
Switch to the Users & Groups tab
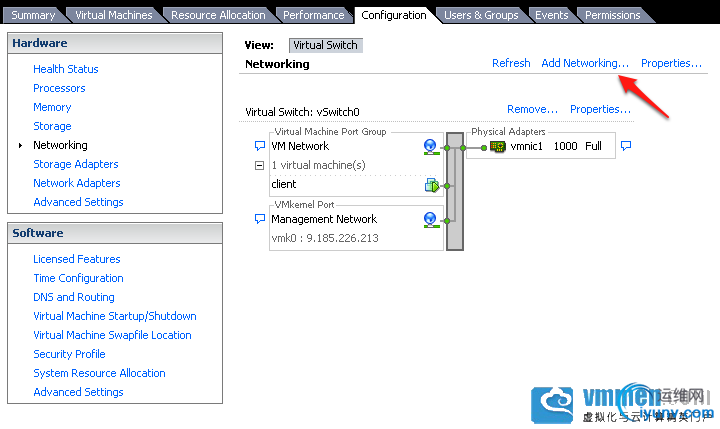tap(481, 15)
